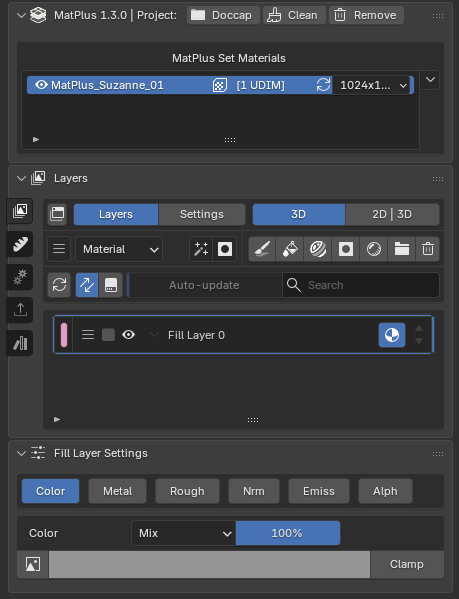
Task: Add a paint layer with brush icon
Action: 262,249
